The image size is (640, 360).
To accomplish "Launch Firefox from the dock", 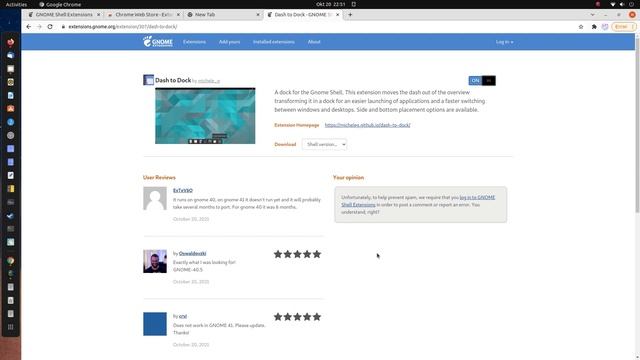I will 11,42.
